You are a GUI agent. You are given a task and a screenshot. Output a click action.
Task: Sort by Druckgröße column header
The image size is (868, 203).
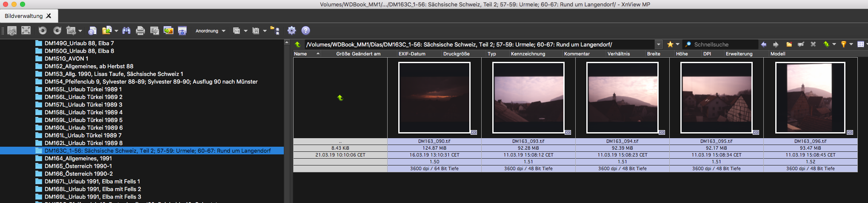(x=463, y=54)
